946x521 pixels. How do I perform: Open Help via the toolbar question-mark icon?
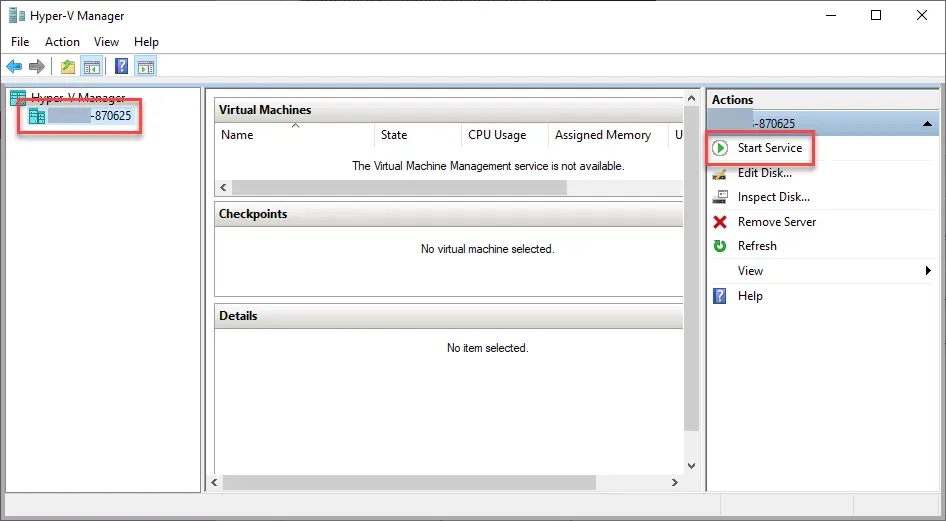(121, 66)
